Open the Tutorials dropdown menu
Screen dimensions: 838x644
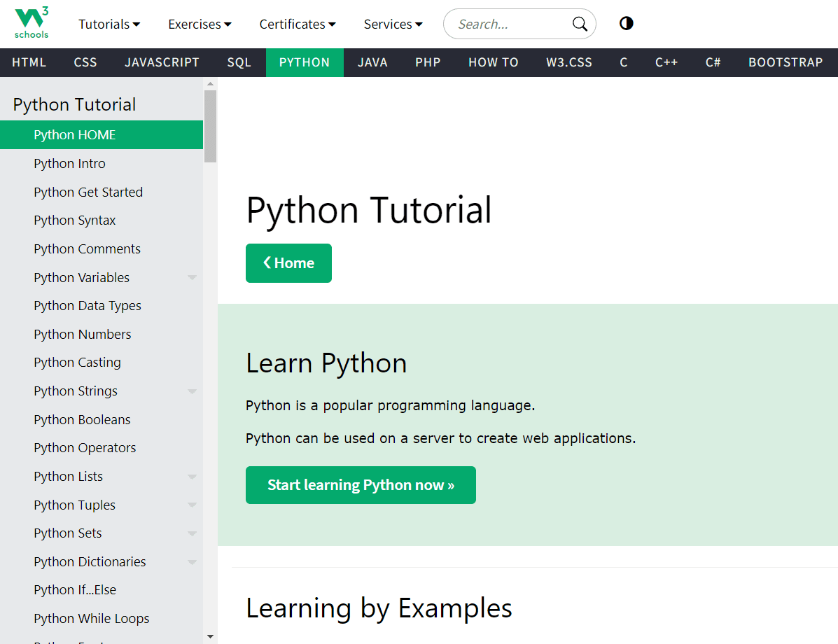coord(109,24)
